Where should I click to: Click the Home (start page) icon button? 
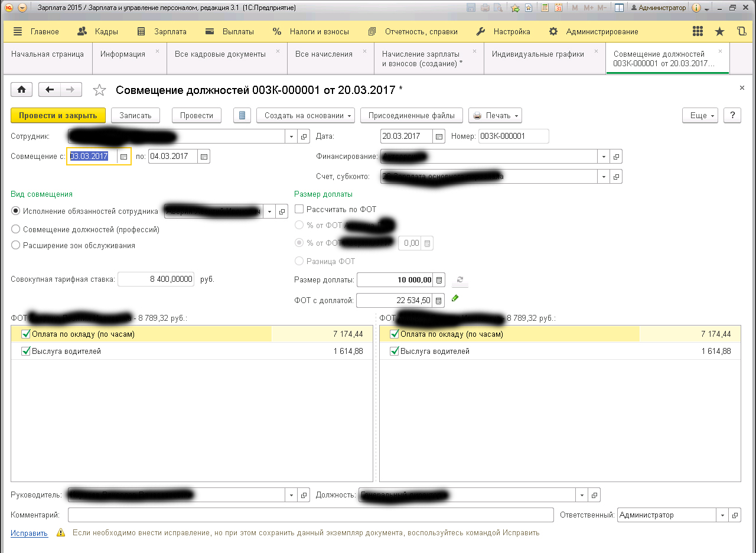[22, 89]
